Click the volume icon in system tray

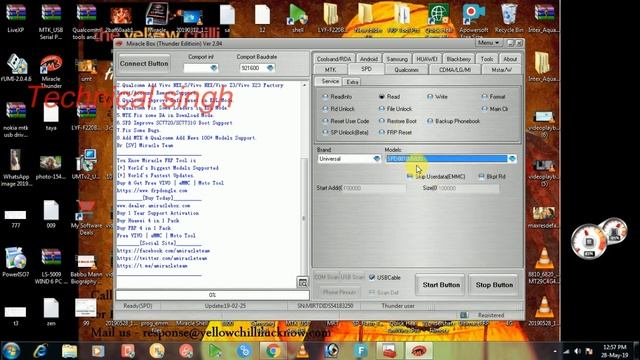577,351
